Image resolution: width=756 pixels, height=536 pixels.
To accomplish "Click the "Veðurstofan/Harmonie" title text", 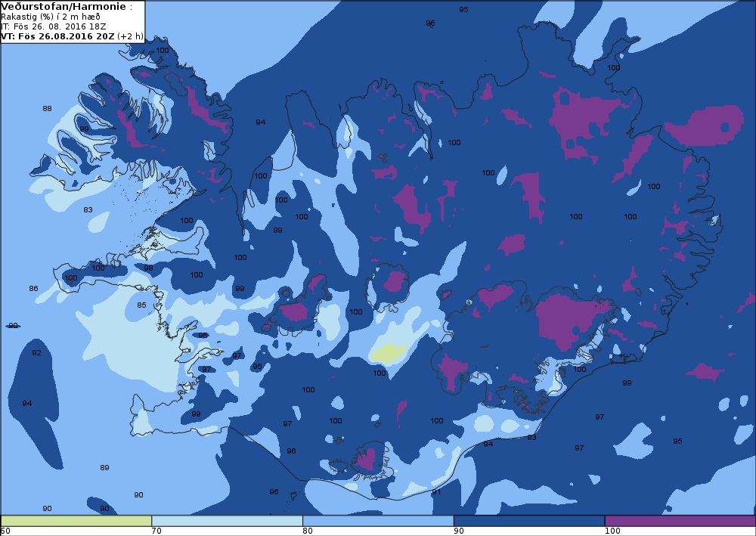I will pos(64,7).
